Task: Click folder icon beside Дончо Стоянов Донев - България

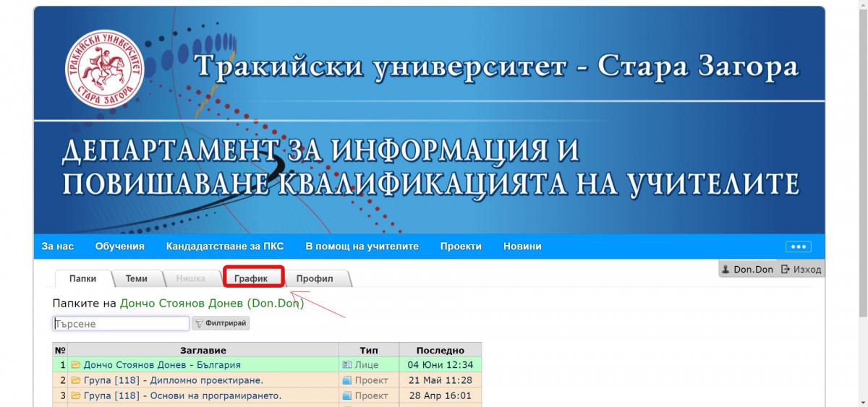Action: (x=75, y=365)
